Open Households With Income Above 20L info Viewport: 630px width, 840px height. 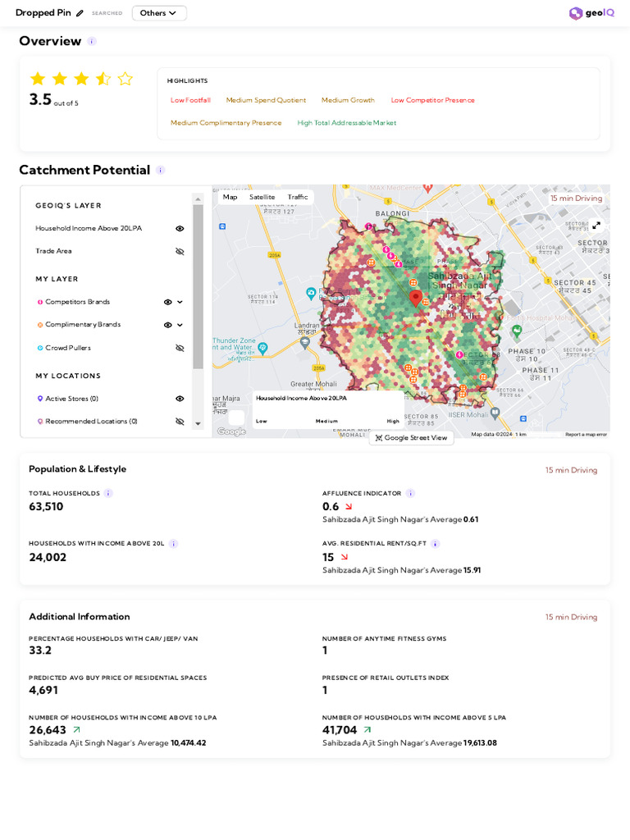pos(173,544)
